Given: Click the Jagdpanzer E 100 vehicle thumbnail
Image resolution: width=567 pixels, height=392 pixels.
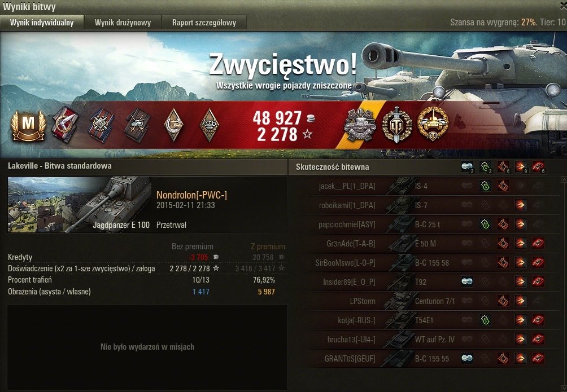Looking at the screenshot, I should tap(80, 205).
